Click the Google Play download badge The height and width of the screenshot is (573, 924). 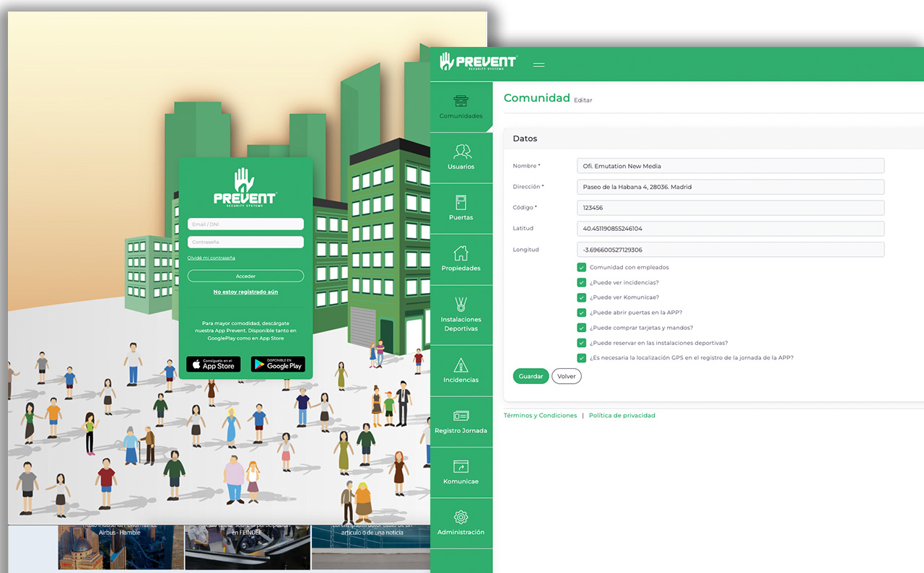point(278,364)
